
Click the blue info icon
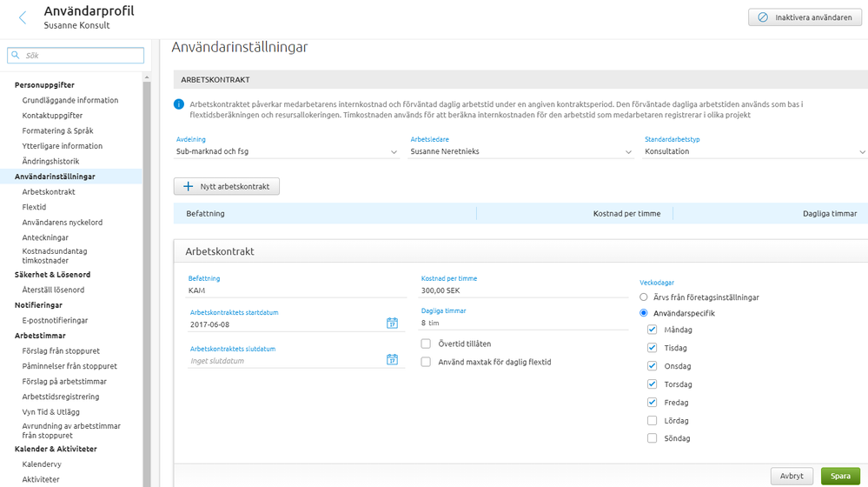coord(179,104)
